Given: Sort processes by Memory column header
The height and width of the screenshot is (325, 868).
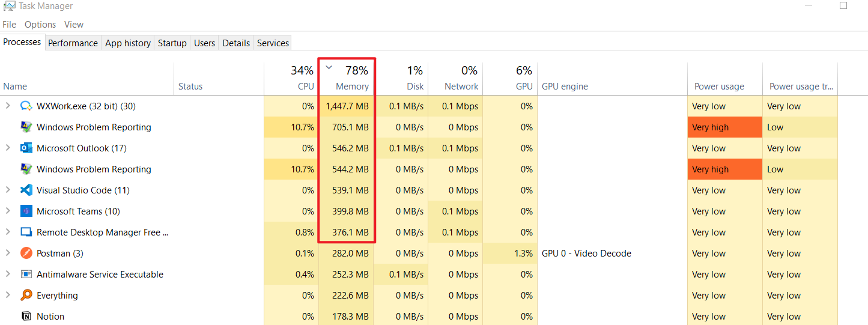Looking at the screenshot, I should click(x=346, y=79).
